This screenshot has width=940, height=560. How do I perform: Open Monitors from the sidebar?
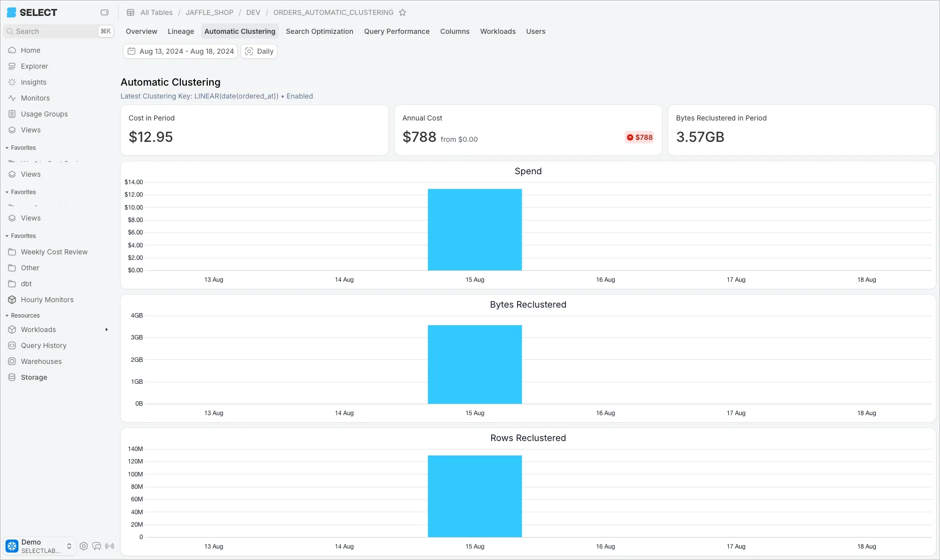[x=35, y=98]
